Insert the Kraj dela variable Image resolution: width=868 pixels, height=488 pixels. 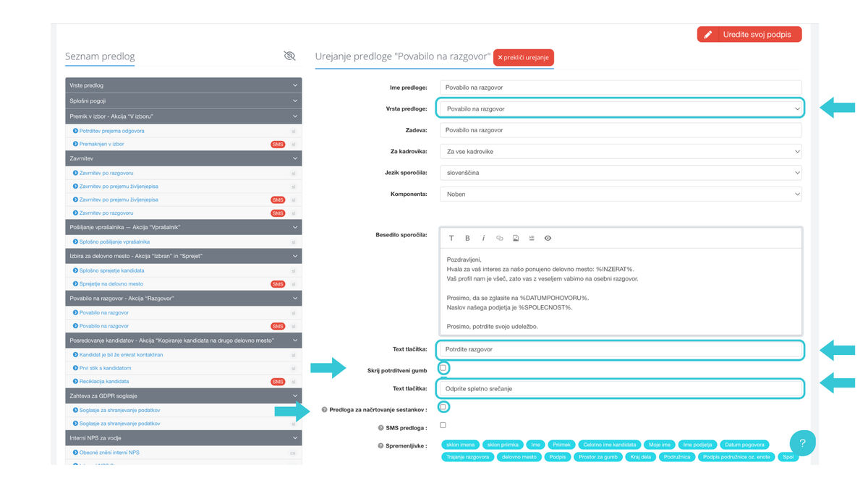pyautogui.click(x=641, y=457)
